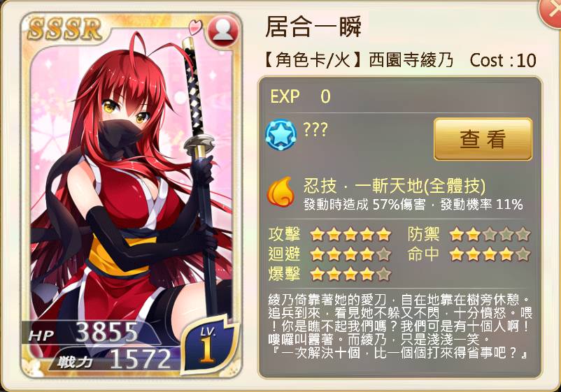
Task: Click the SSSR rarity badge
Action: pos(65,29)
